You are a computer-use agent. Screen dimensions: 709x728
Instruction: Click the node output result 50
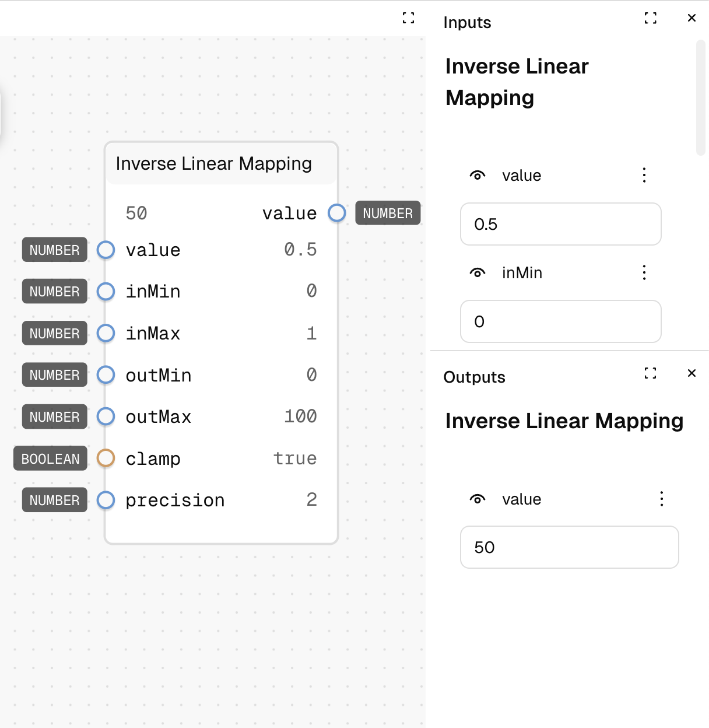point(136,213)
